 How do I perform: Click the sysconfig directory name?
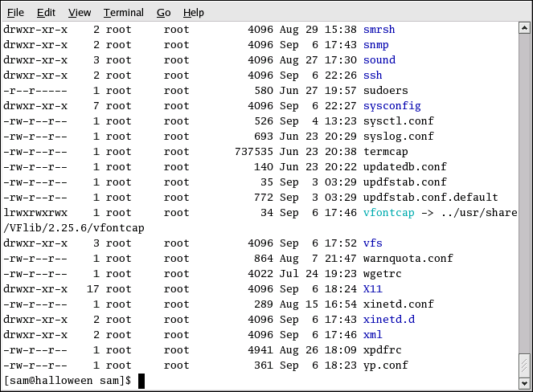(392, 106)
